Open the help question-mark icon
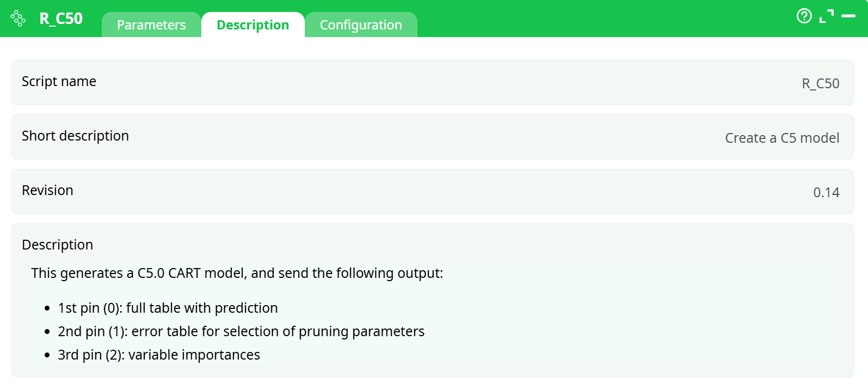 pyautogui.click(x=804, y=16)
